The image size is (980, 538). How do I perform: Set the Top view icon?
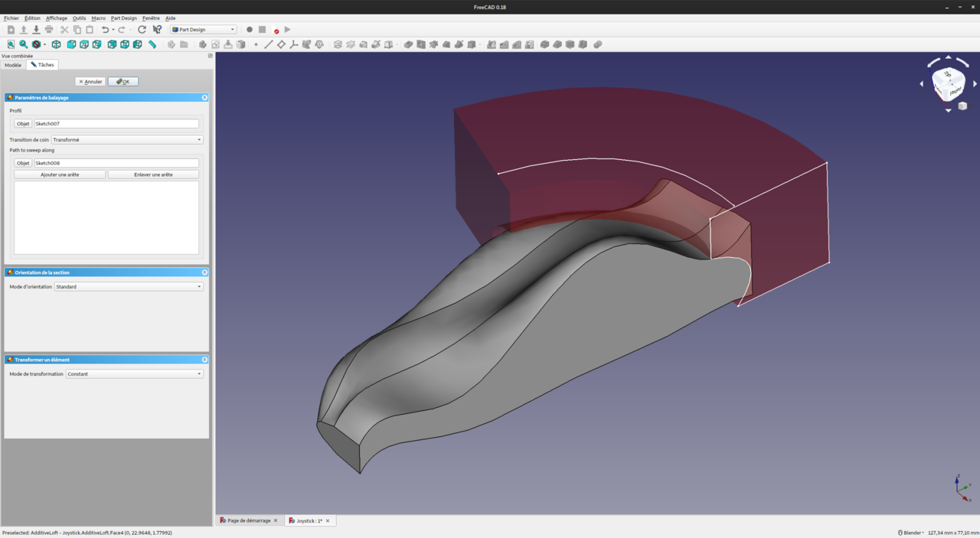tap(84, 44)
